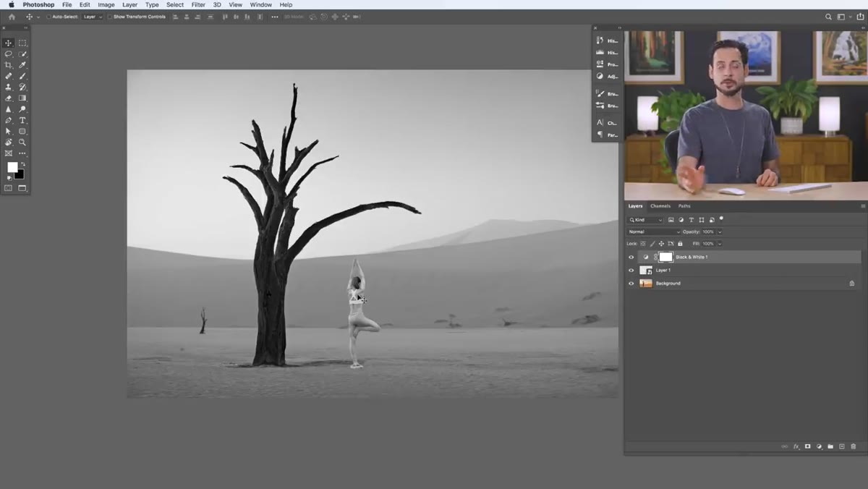Select the Eraser tool
The width and height of the screenshot is (868, 489).
[x=9, y=98]
